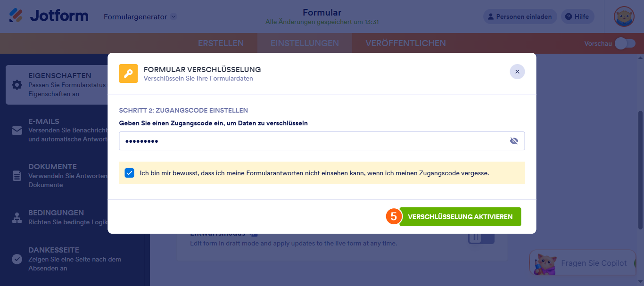Switch to the EINSTELLUNGEN tab

305,43
